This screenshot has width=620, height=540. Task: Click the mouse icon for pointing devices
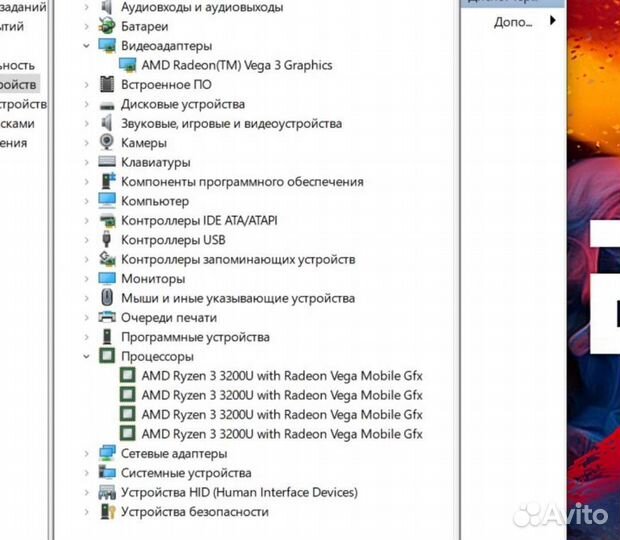pos(107,297)
